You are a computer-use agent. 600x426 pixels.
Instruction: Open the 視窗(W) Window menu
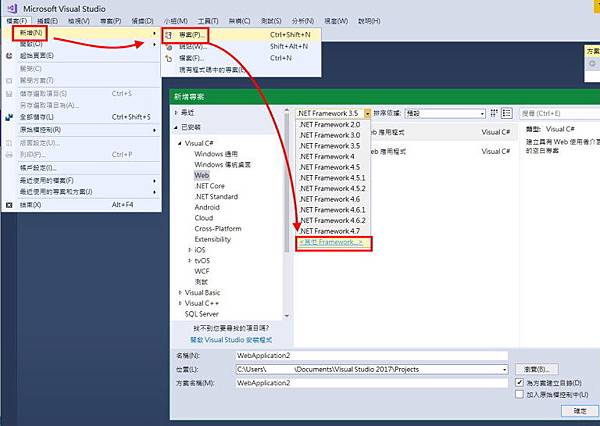pos(336,21)
